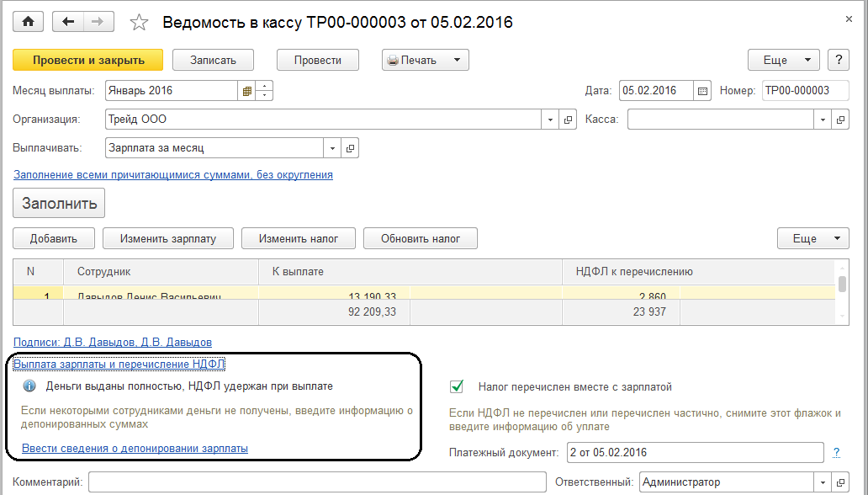Open the Выплачивать dropdown
This screenshot has width=868, height=495.
pos(334,148)
